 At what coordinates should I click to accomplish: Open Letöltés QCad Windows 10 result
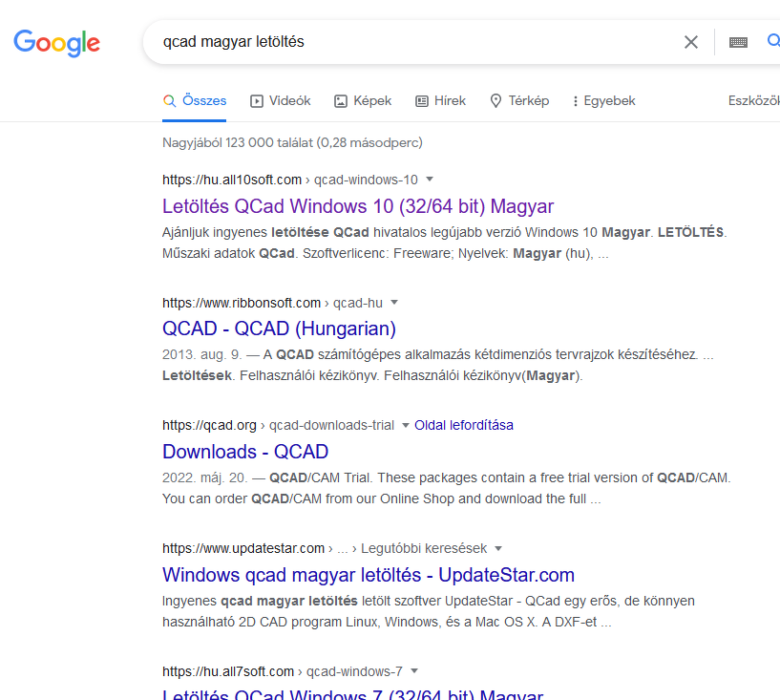point(358,206)
